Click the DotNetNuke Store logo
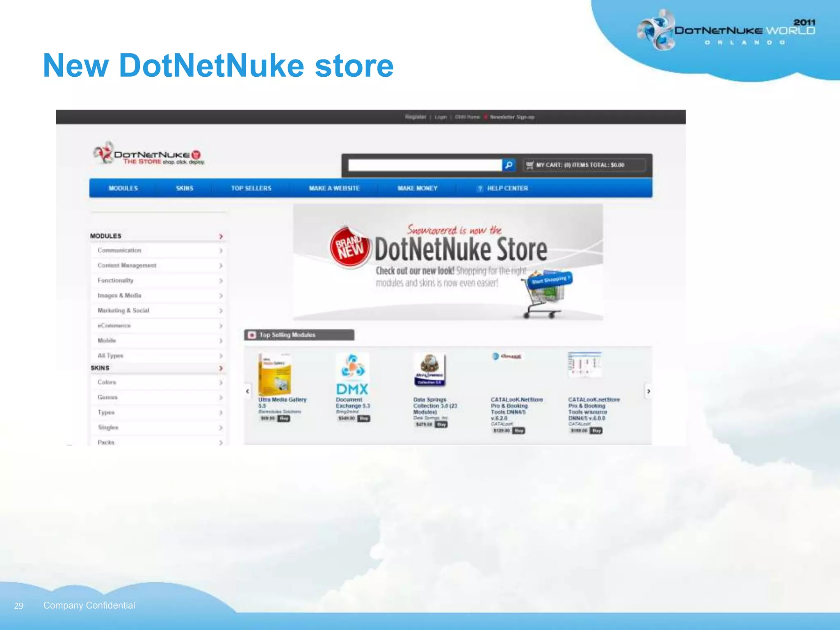 tap(148, 153)
